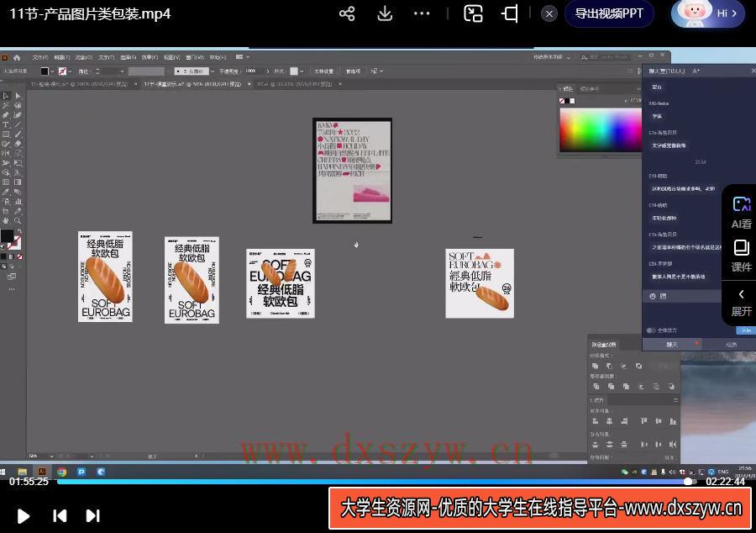This screenshot has height=533, width=756.
Task: Select the Zoom tool
Action: 18,221
